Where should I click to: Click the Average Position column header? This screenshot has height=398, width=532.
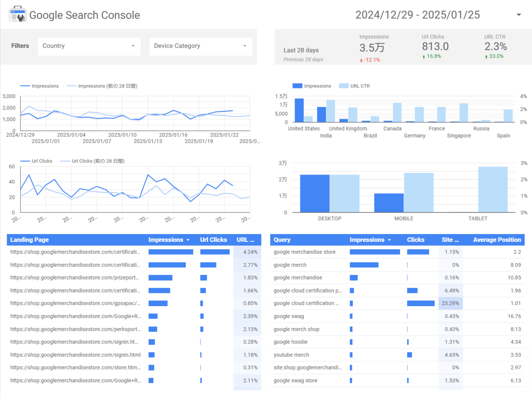point(497,240)
